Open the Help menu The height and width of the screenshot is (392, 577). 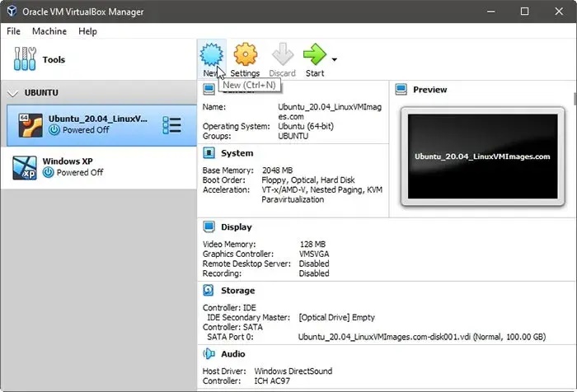point(87,31)
